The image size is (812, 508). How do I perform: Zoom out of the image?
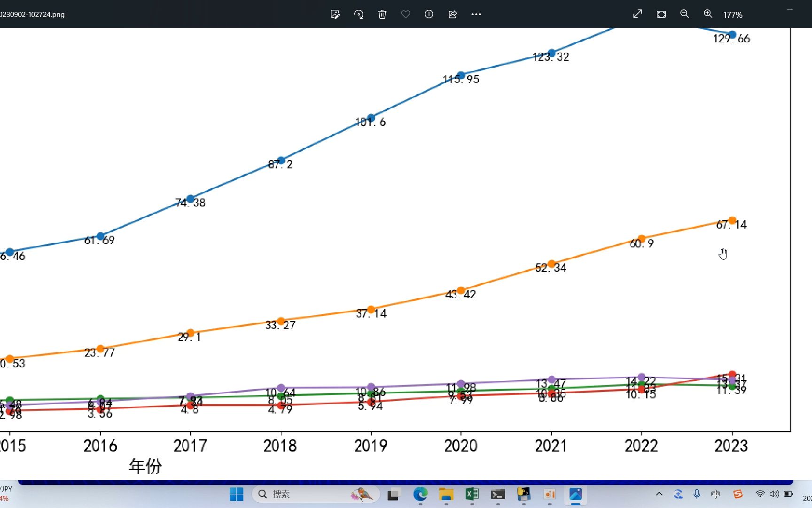tap(685, 14)
